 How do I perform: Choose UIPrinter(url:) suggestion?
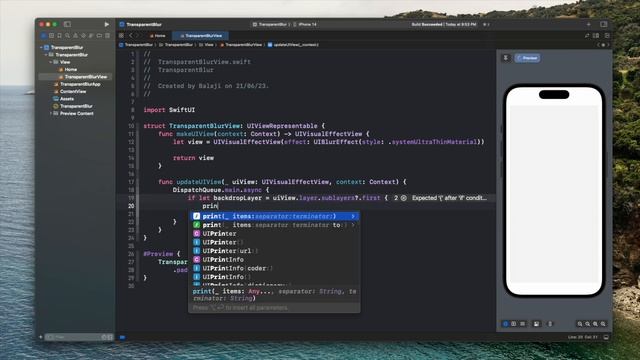click(274, 251)
